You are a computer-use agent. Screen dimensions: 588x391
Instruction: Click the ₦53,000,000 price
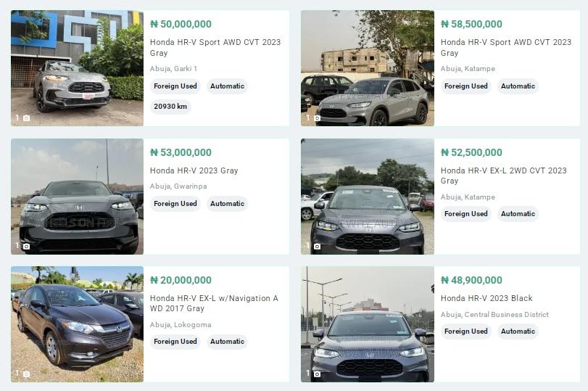click(x=181, y=152)
